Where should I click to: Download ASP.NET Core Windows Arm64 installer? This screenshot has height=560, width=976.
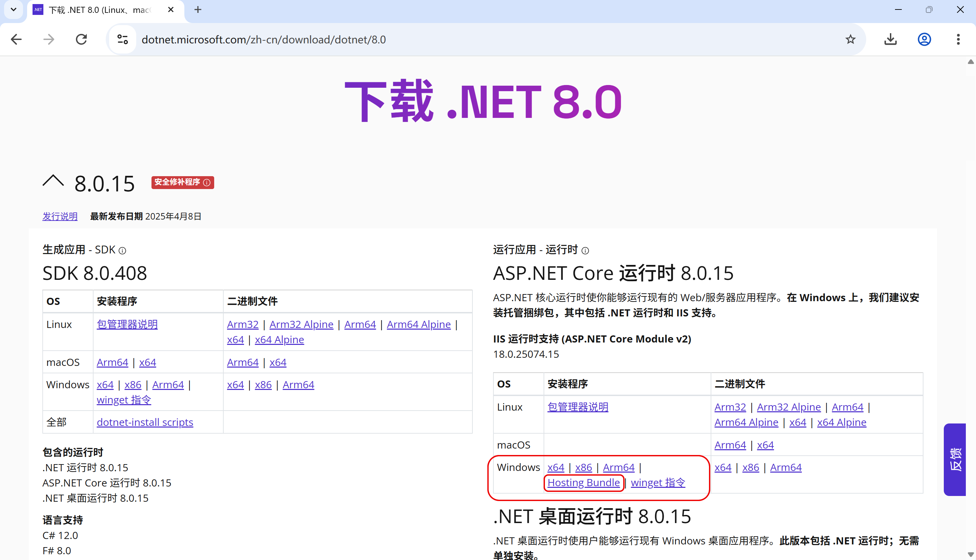point(618,467)
